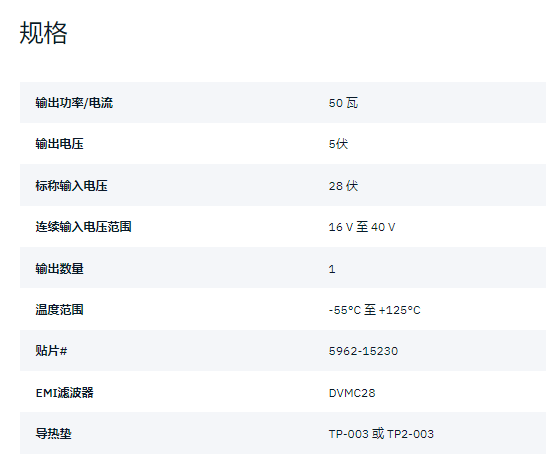This screenshot has width=546, height=463.
Task: Click the 5伏 output voltage value
Action: coord(338,144)
